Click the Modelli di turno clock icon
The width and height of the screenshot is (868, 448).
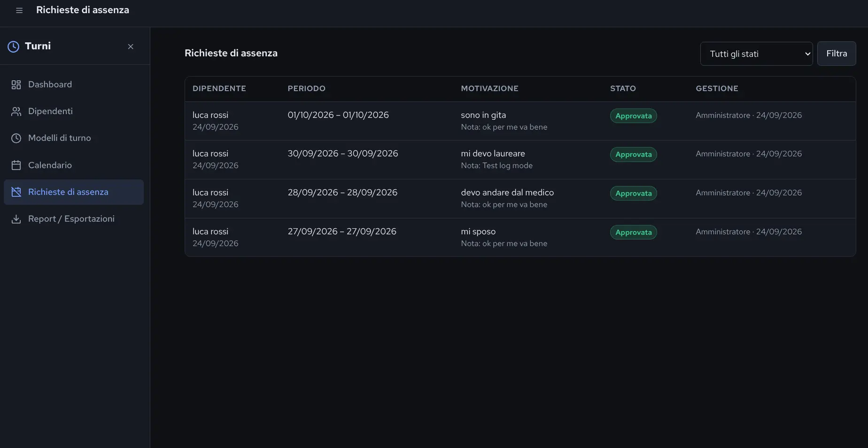16,138
